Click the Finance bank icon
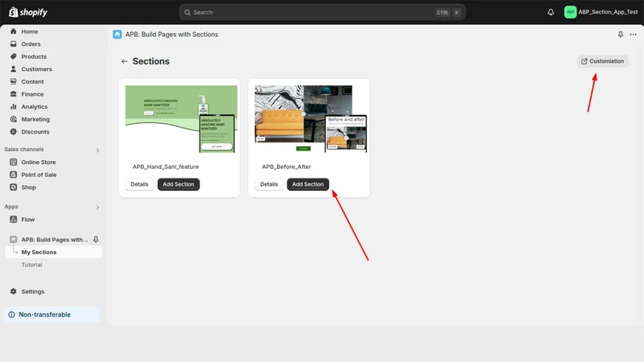Image resolution: width=644 pixels, height=362 pixels. 13,94
